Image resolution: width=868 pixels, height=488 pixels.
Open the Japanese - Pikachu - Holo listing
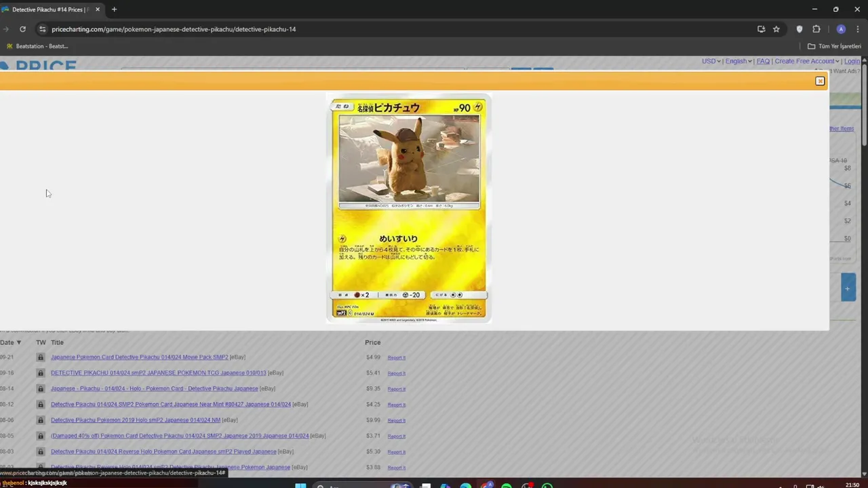tap(155, 388)
